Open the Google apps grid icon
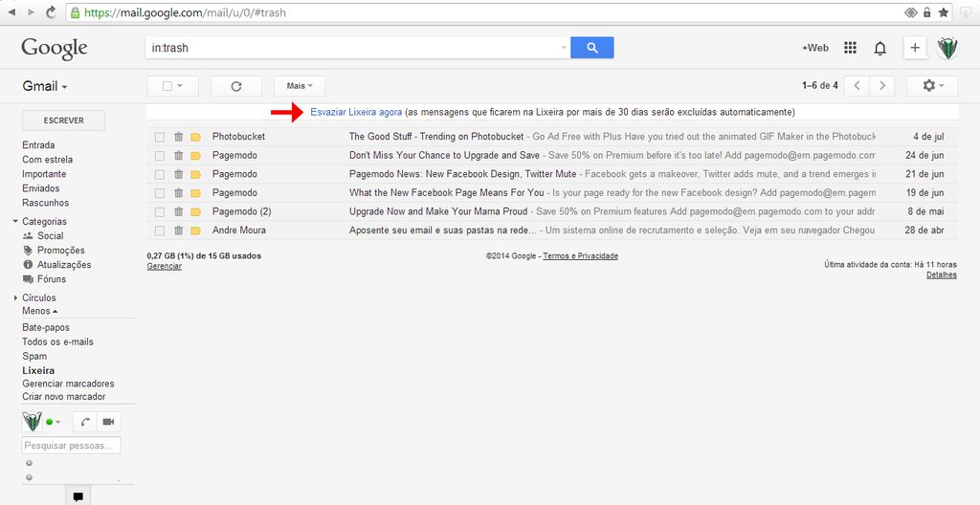Viewport: 980px width, 505px height. coord(850,48)
